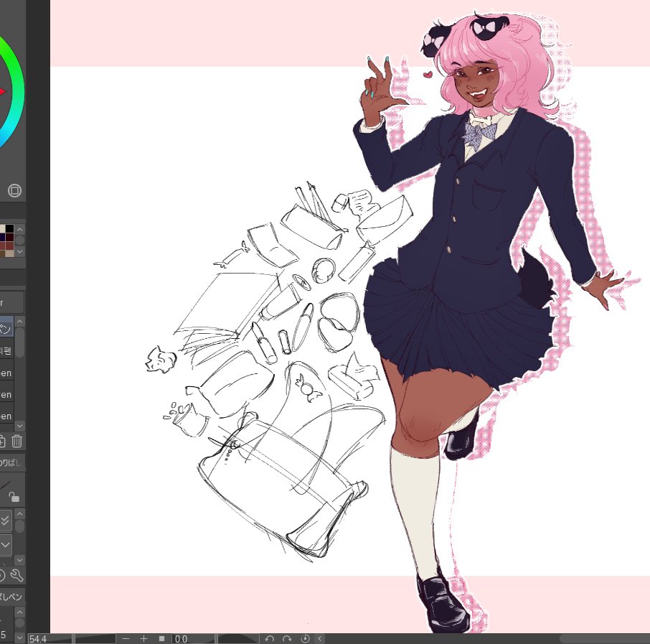
Task: Click the tool name label ending in 'ペン'
Action: [x=11, y=597]
